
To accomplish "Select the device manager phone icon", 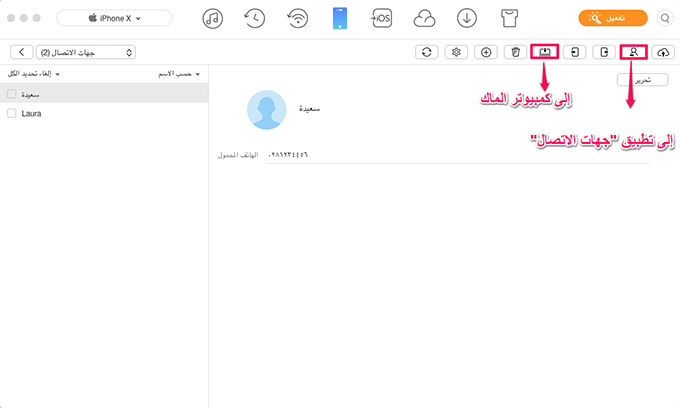I will tap(340, 19).
